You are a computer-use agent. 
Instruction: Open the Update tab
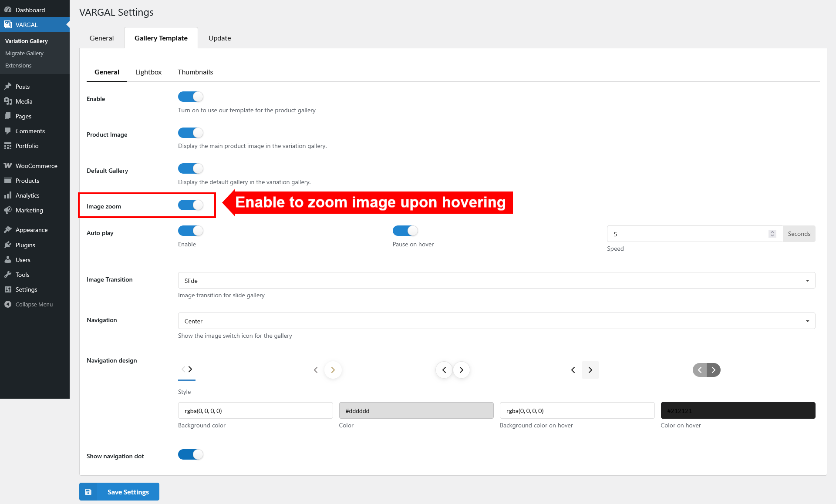tap(219, 38)
